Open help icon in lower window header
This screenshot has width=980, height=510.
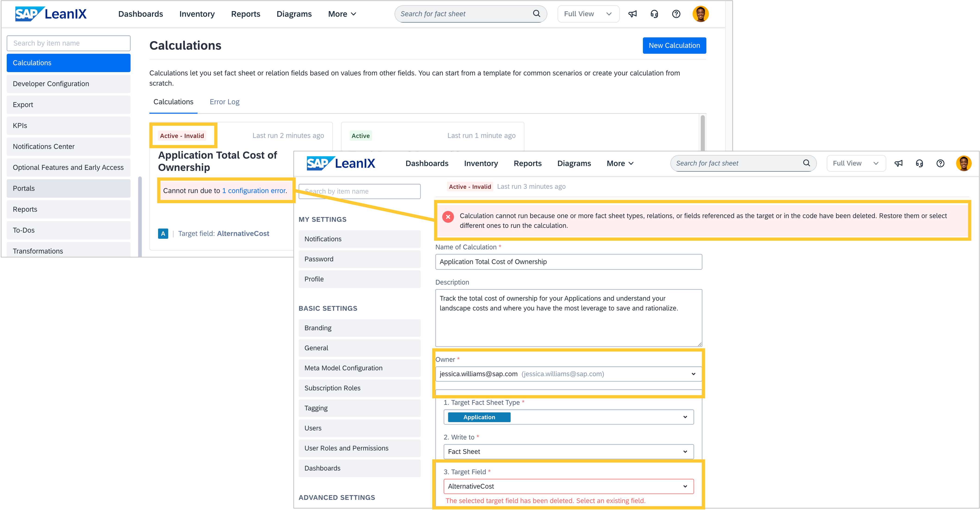940,163
